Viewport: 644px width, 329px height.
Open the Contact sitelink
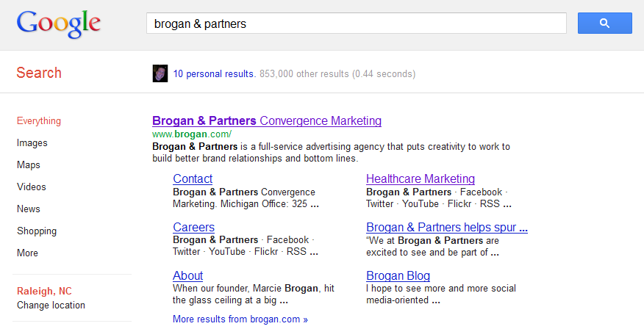(193, 179)
